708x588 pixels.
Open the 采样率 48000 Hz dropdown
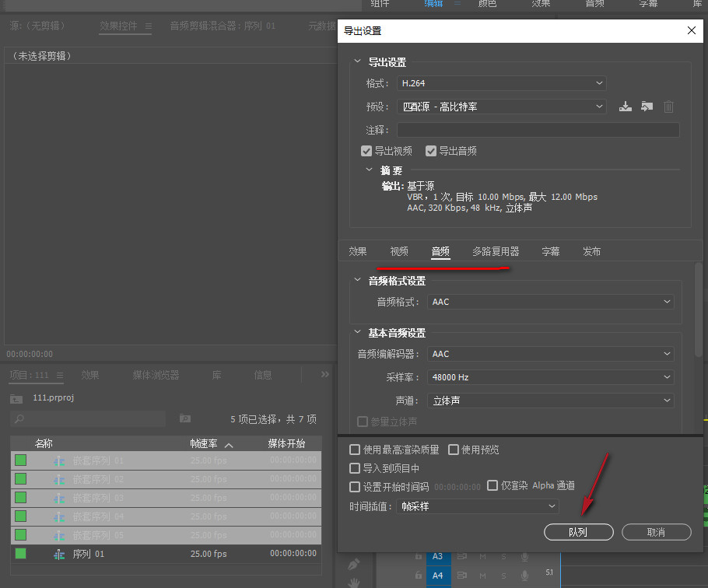[550, 377]
